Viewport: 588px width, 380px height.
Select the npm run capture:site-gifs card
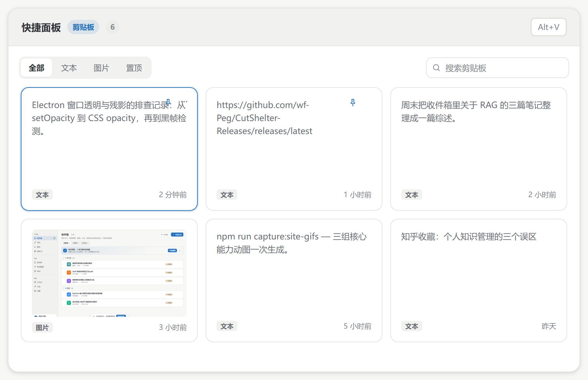294,280
